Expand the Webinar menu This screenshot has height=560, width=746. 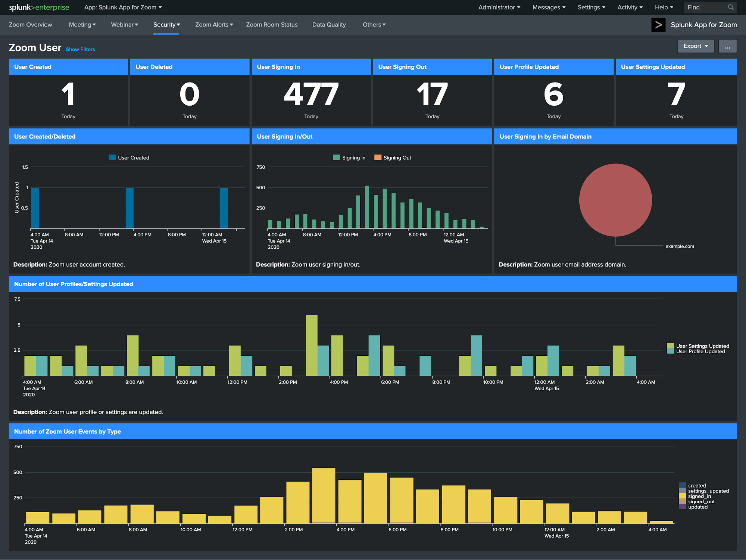(x=124, y=25)
